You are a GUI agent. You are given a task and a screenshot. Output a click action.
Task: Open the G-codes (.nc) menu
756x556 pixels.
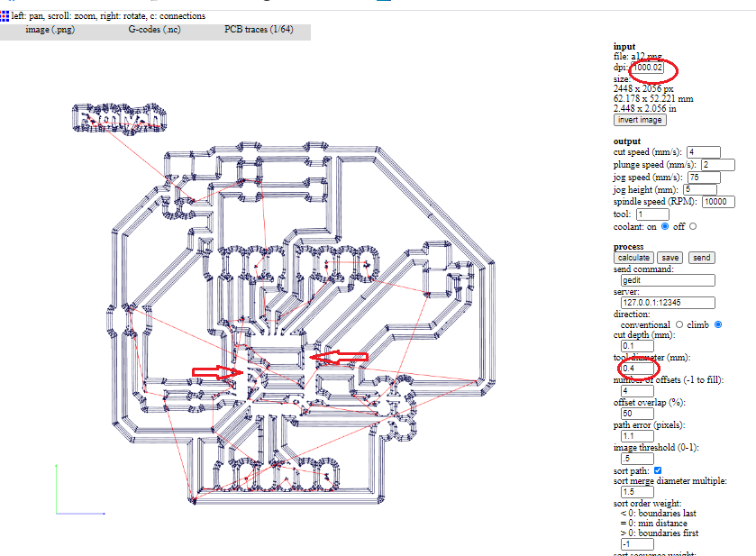coord(154,30)
